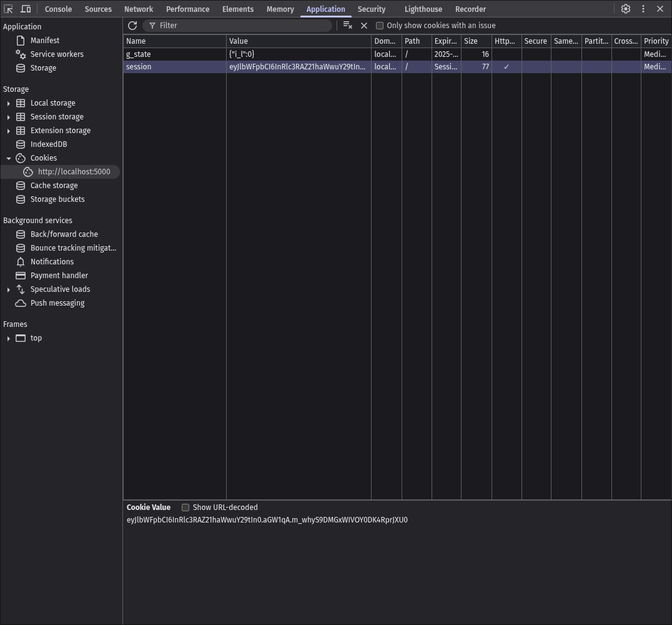The width and height of the screenshot is (672, 625).
Task: Toggle the device toolbar icon
Action: click(26, 9)
